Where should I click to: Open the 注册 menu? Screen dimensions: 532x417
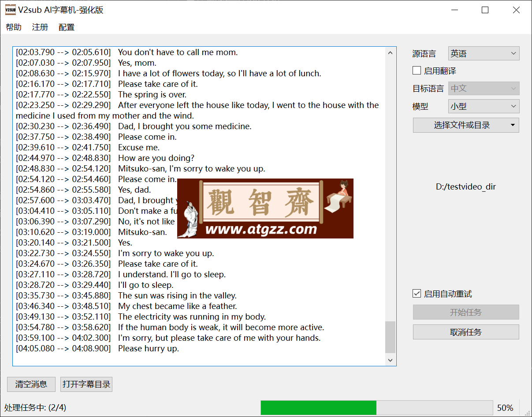(40, 27)
